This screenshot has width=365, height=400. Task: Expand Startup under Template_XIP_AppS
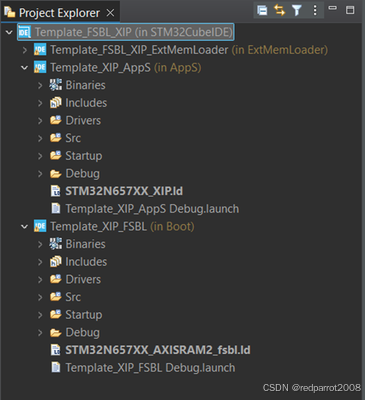pyautogui.click(x=40, y=156)
